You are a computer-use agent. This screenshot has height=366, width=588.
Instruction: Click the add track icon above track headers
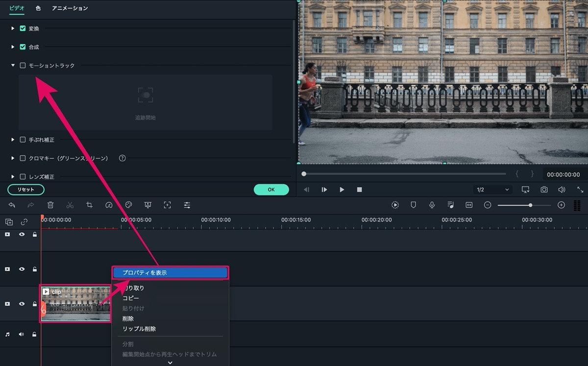click(x=9, y=222)
